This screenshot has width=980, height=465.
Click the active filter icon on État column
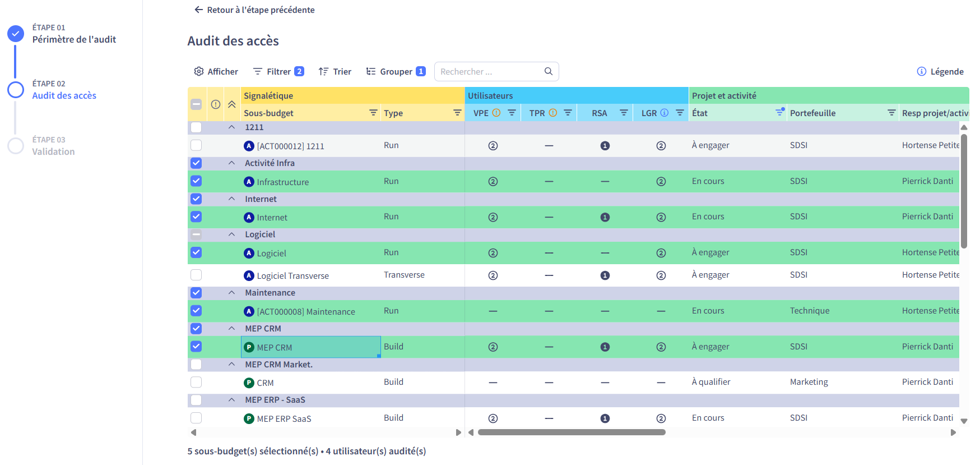tap(779, 112)
